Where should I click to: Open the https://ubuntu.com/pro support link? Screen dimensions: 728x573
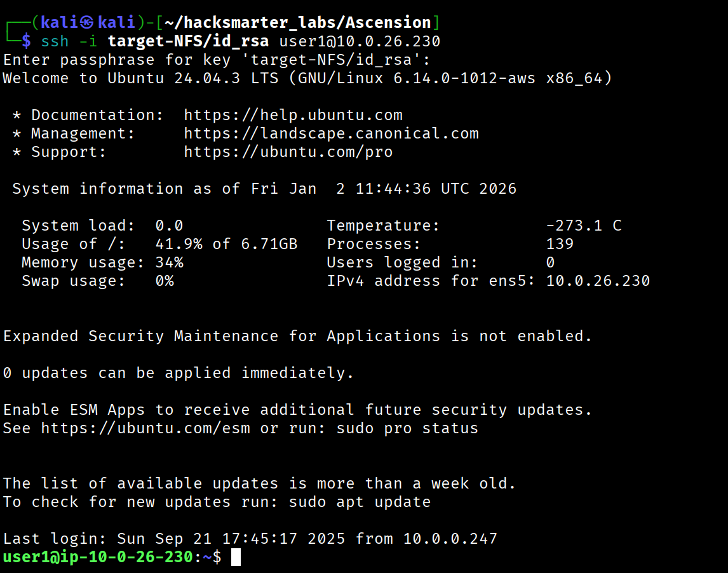[x=288, y=152]
